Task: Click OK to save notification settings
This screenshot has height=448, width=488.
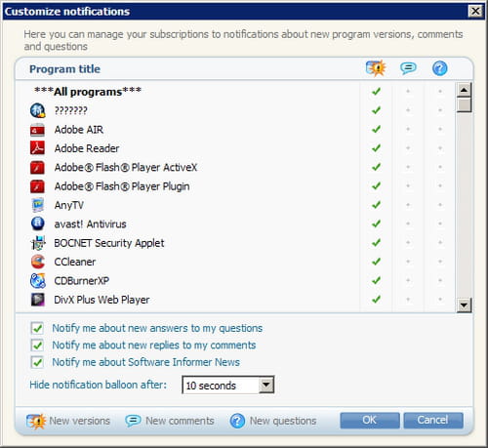Action: click(370, 421)
